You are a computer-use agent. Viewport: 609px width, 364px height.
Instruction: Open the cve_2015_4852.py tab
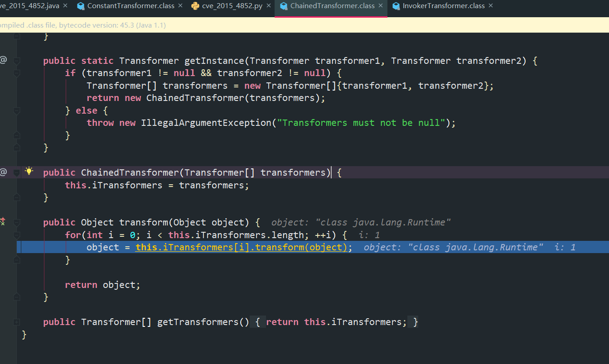coord(232,6)
